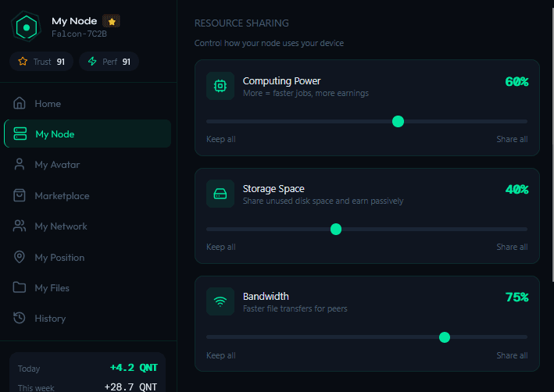Click the Trust 91 score badge
The height and width of the screenshot is (392, 554).
pyautogui.click(x=41, y=62)
